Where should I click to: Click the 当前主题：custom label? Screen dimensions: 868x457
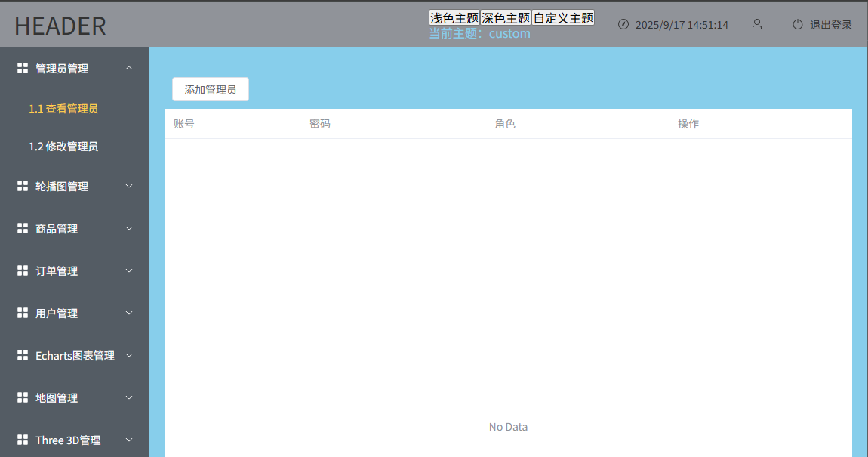coord(480,34)
